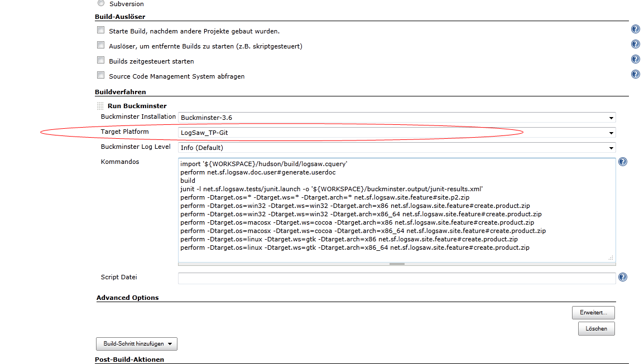The width and height of the screenshot is (644, 364).
Task: Expand 'Build-Schritt hinzufügen' menu button
Action: 136,344
